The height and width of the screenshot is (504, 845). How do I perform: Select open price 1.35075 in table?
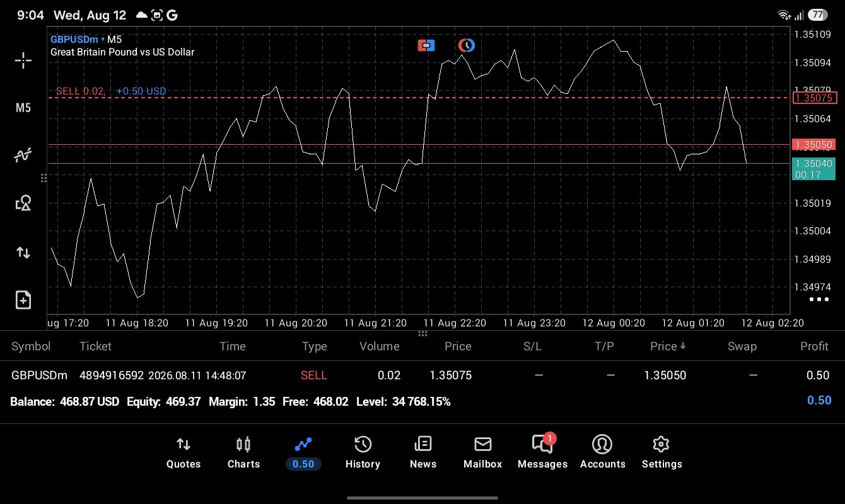point(450,375)
